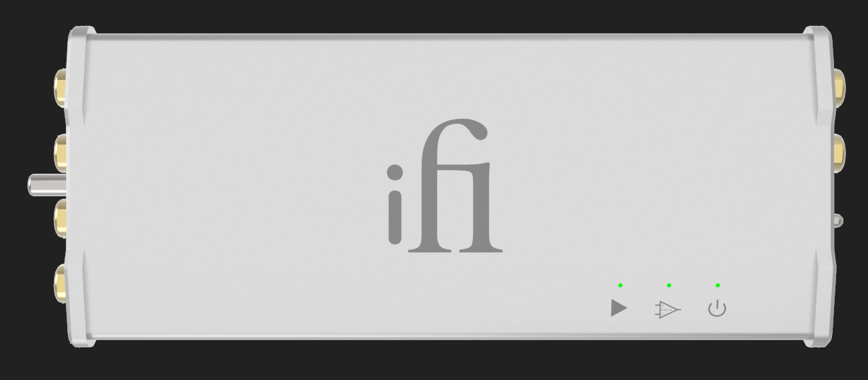Click the silver post protruding on left
Screen dimensions: 868x380
pos(48,184)
